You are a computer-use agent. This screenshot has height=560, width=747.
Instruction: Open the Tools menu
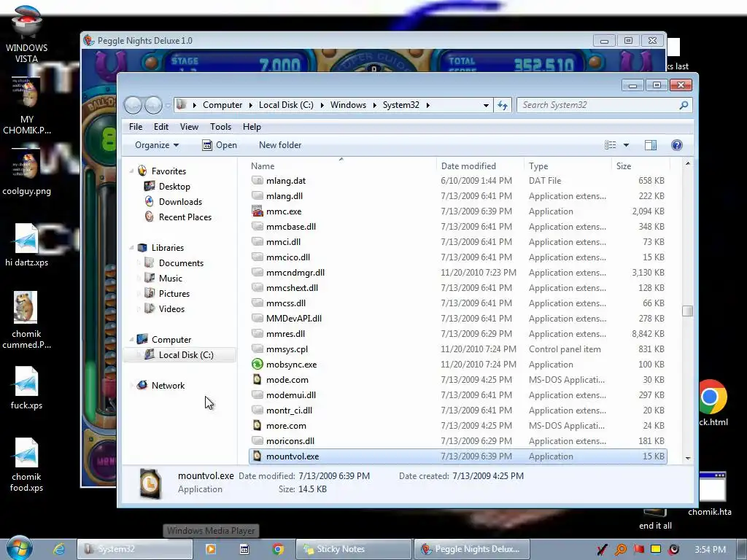(220, 127)
